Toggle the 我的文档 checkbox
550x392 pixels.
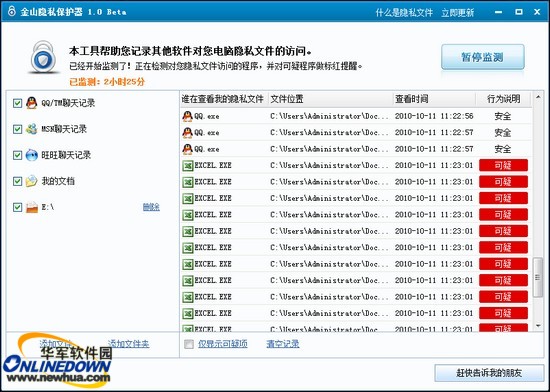18,181
